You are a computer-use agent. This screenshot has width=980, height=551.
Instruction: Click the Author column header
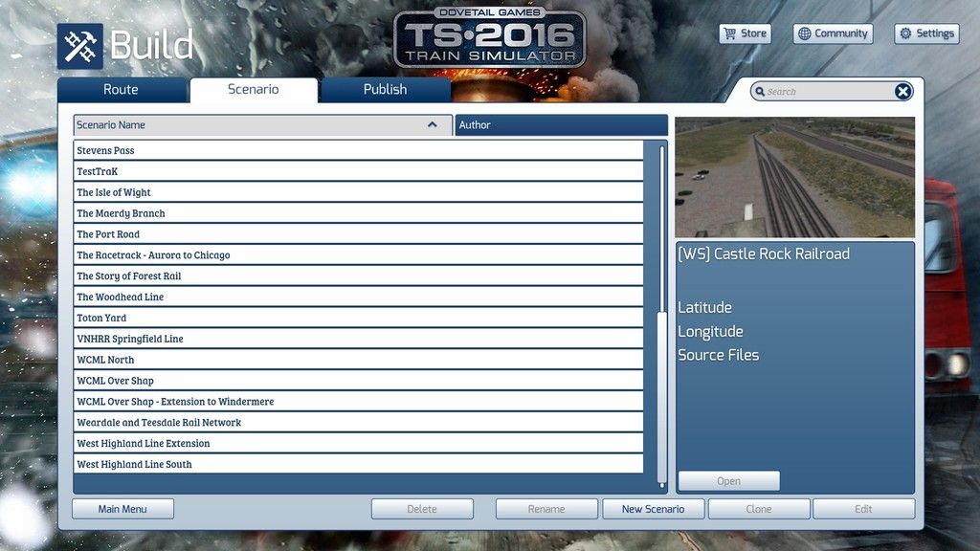561,125
